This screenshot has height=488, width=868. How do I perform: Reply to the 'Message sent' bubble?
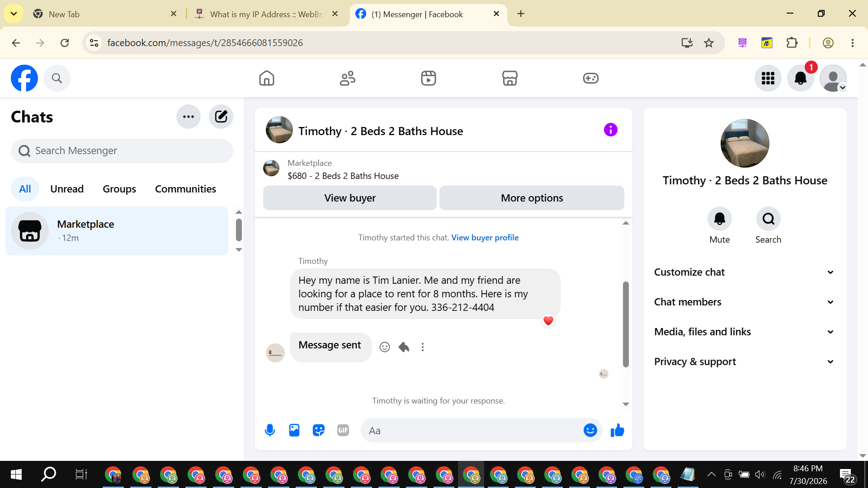404,347
